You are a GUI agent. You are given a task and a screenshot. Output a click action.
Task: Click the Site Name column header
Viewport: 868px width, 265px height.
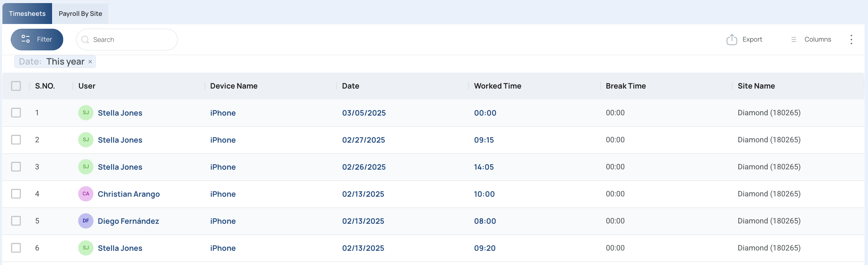(756, 86)
